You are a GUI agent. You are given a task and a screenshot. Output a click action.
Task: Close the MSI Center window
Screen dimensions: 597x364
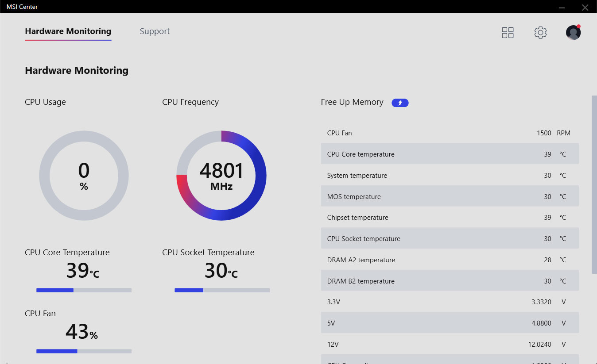coord(585,7)
